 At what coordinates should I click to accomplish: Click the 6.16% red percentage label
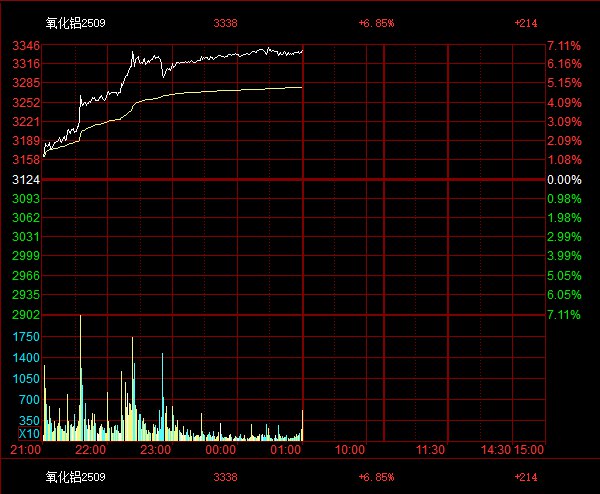coord(564,64)
